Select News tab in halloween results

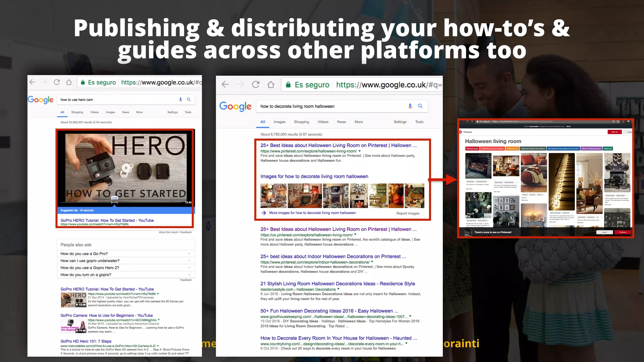pyautogui.click(x=341, y=122)
